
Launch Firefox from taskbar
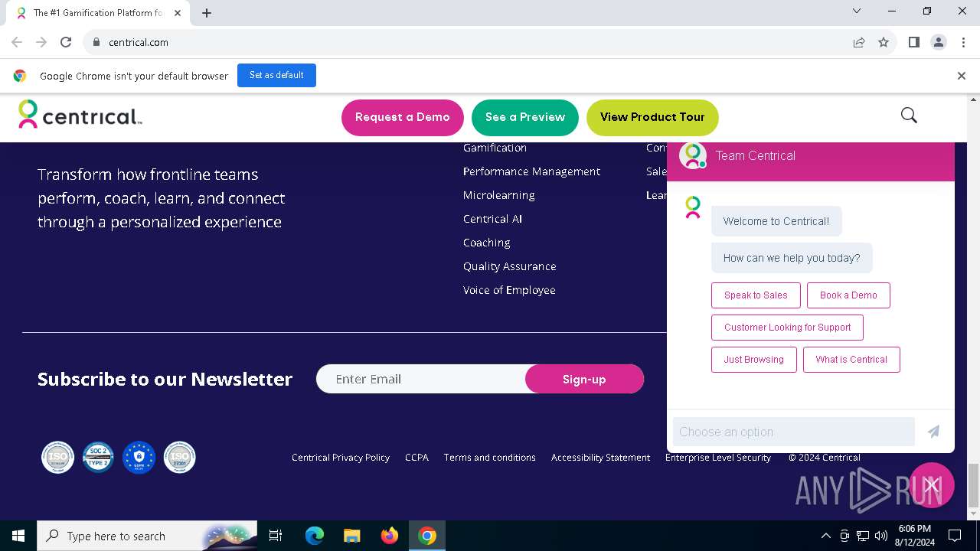pos(390,536)
